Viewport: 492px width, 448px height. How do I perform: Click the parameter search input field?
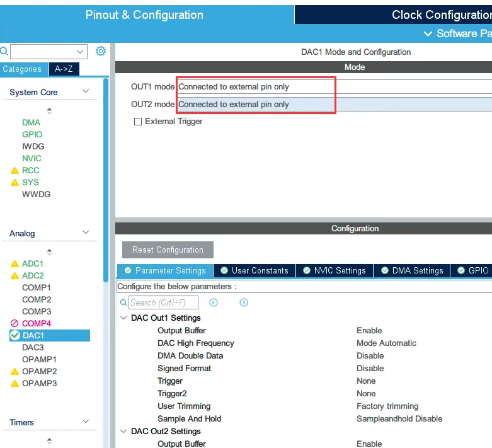coord(163,302)
